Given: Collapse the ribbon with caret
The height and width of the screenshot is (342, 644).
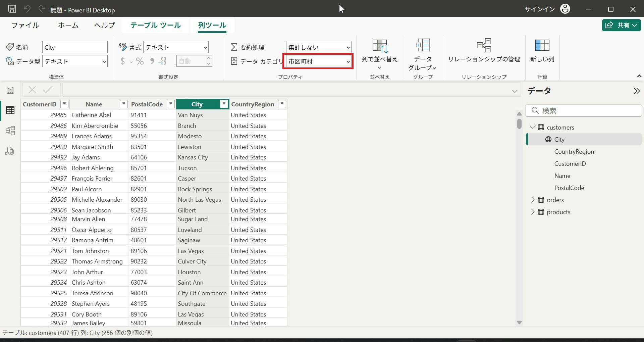Looking at the screenshot, I should click(x=639, y=76).
